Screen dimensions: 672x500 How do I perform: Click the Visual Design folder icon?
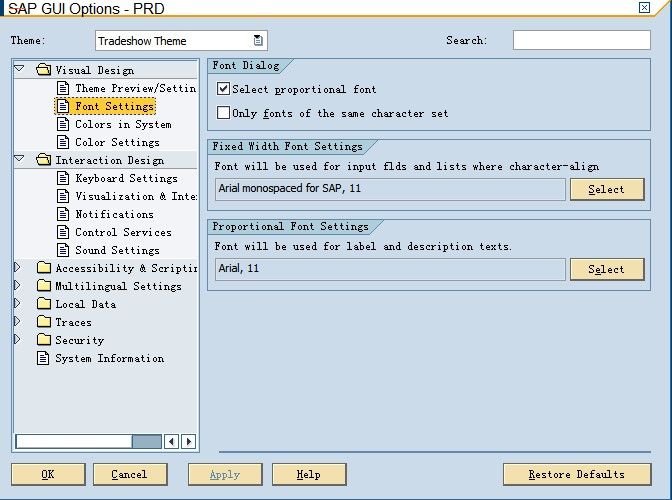click(x=43, y=69)
